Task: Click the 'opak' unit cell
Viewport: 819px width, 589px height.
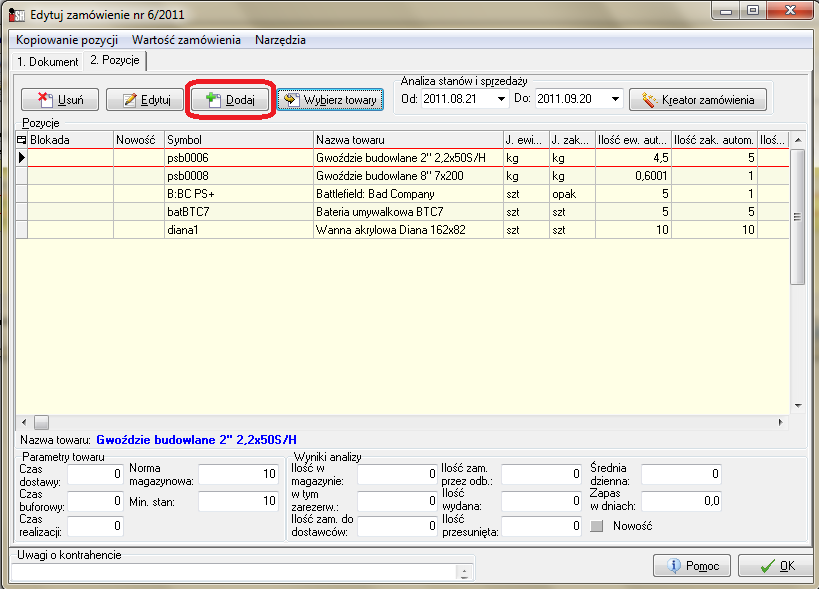Action: (572, 194)
